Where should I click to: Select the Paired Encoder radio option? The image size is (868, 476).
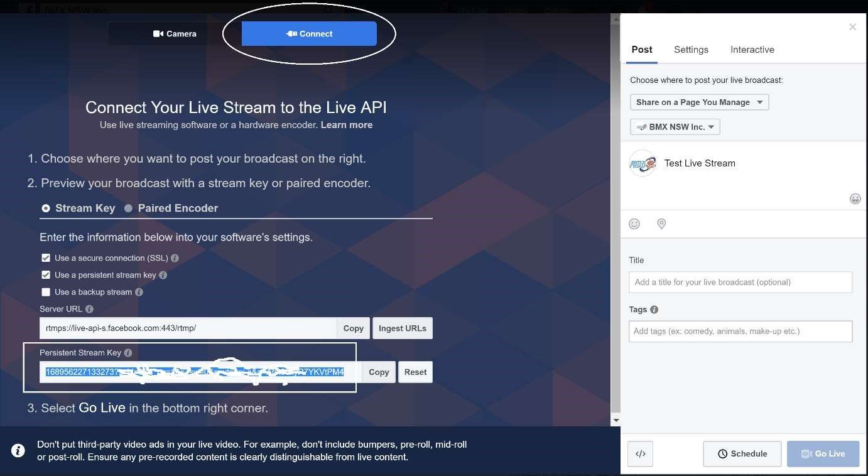click(171, 208)
